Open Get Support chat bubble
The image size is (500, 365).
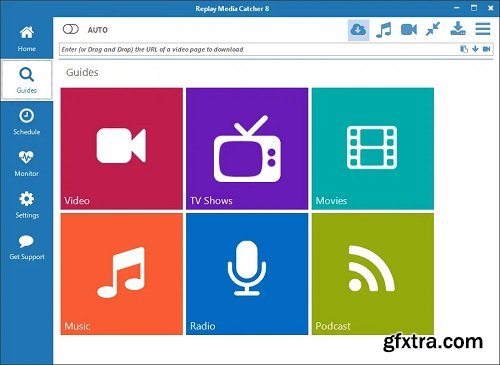[26, 247]
